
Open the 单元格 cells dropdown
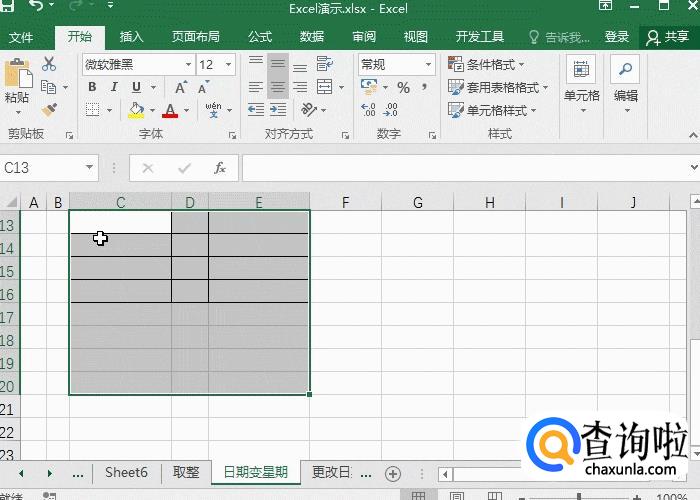[x=581, y=84]
